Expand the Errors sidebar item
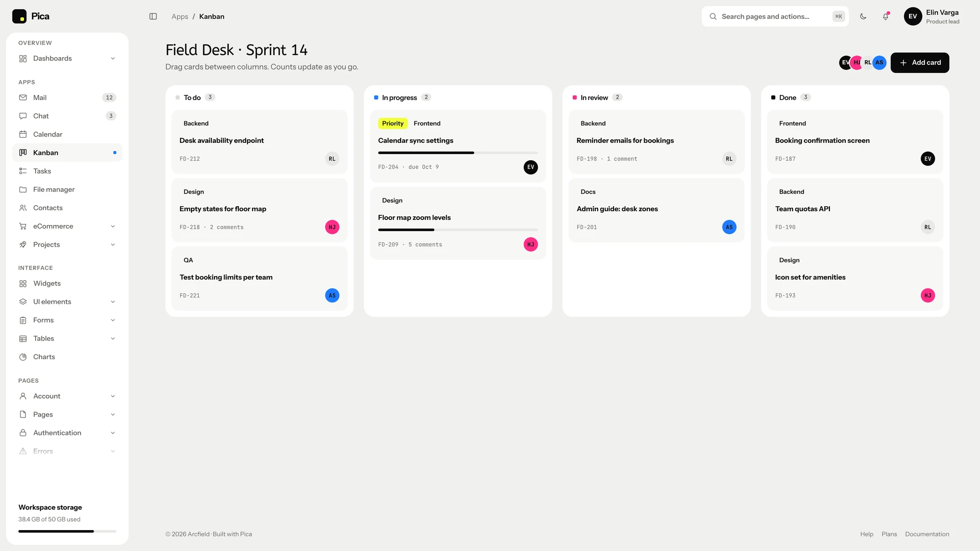Viewport: 980px width, 551px height. coord(67,451)
